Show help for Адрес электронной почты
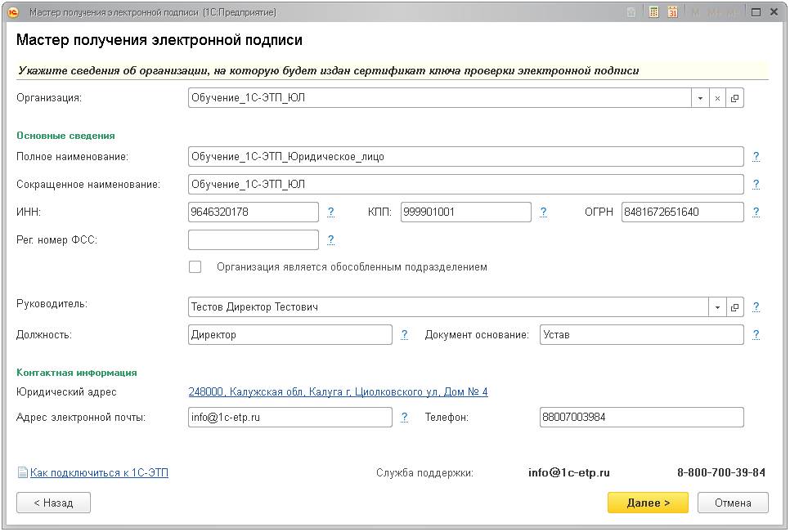790x532 pixels. (405, 418)
